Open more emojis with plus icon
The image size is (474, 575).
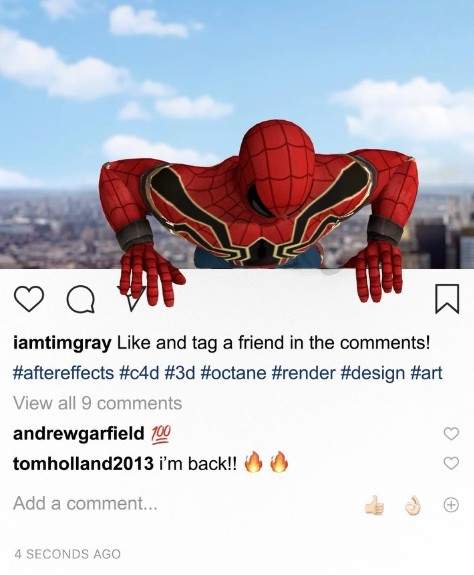coord(451,505)
